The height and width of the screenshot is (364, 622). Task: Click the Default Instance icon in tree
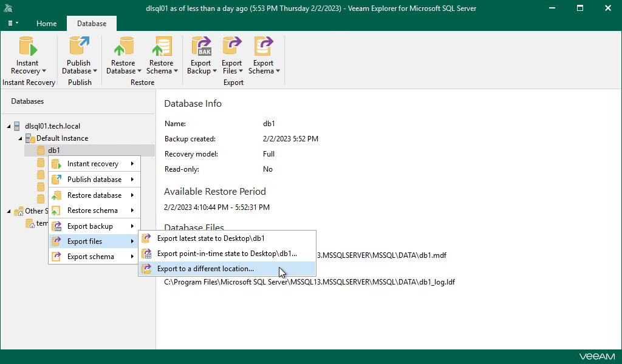tap(30, 138)
